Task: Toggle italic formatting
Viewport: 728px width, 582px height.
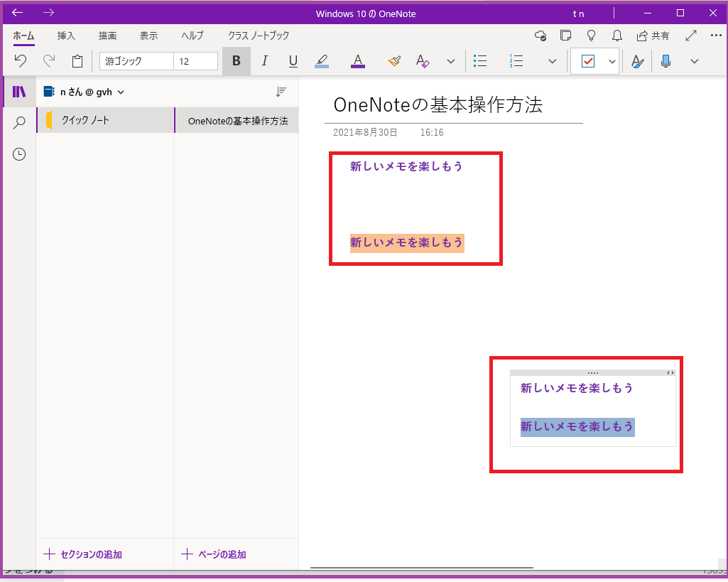Action: [264, 61]
